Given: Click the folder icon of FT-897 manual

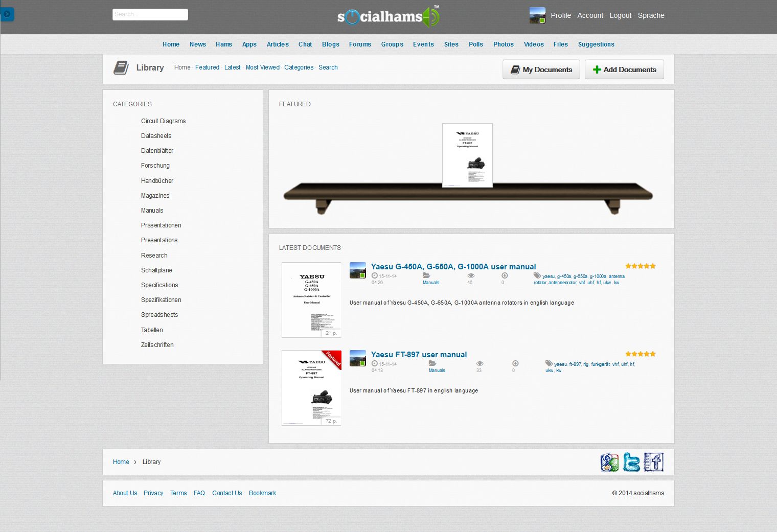Looking at the screenshot, I should [x=432, y=363].
